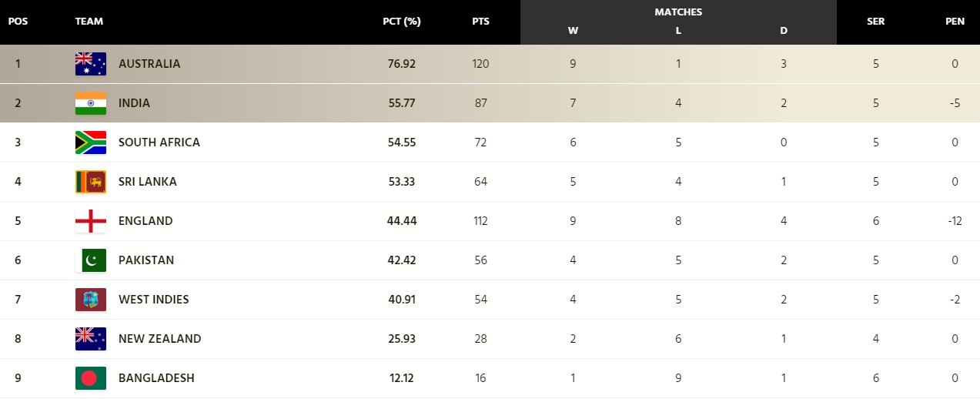Viewport: 980px width, 399px height.
Task: Click the New Zealand flag icon
Action: pos(91,339)
